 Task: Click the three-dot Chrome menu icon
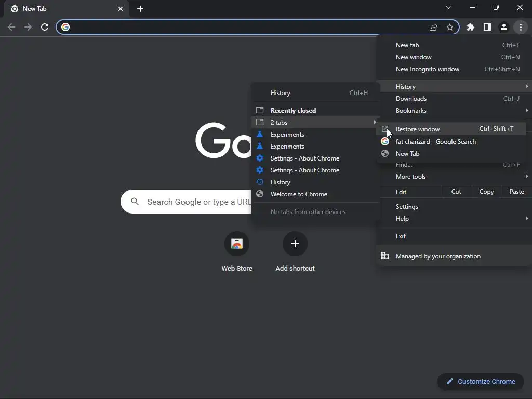coord(521,27)
